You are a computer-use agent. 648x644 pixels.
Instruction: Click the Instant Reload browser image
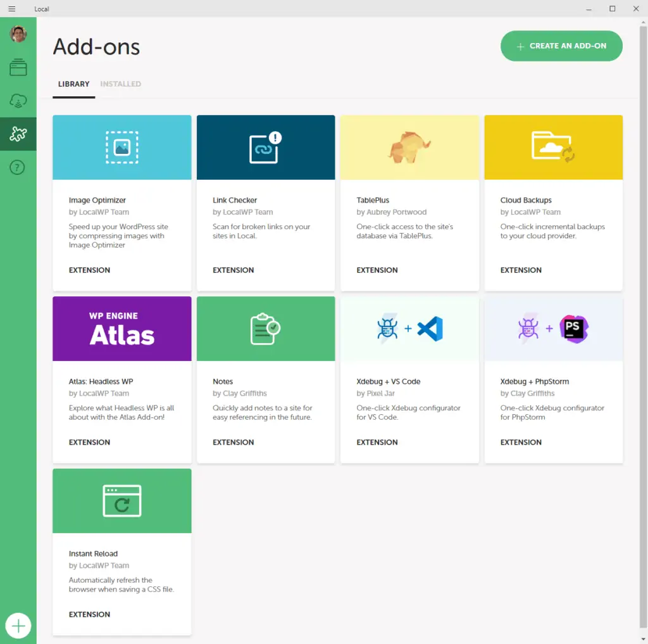pos(122,501)
